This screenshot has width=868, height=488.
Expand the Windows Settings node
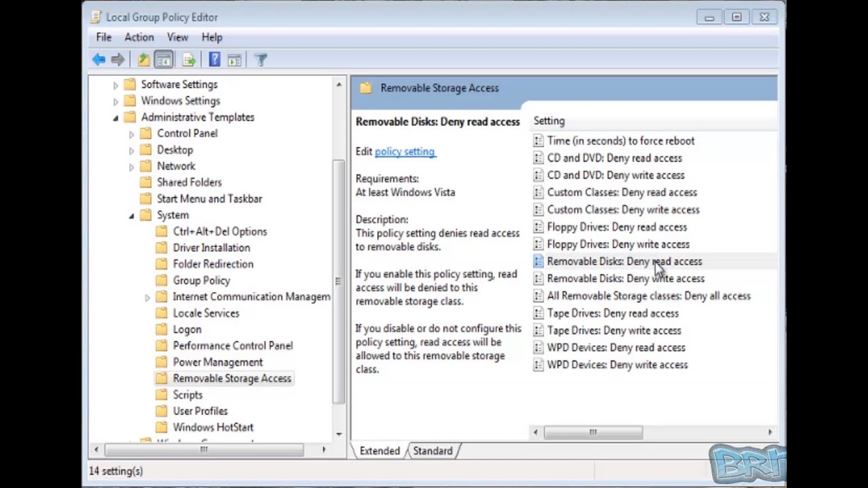tap(115, 102)
